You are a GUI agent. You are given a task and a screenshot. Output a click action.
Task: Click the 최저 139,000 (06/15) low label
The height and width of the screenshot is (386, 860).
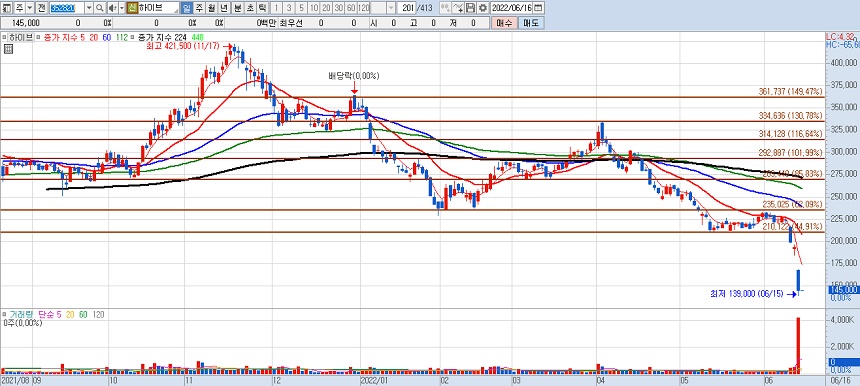tap(748, 294)
